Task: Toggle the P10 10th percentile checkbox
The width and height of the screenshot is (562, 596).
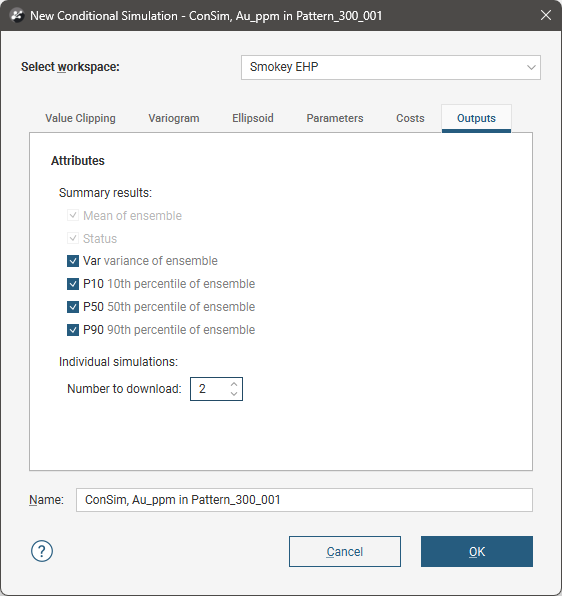Action: click(x=73, y=284)
